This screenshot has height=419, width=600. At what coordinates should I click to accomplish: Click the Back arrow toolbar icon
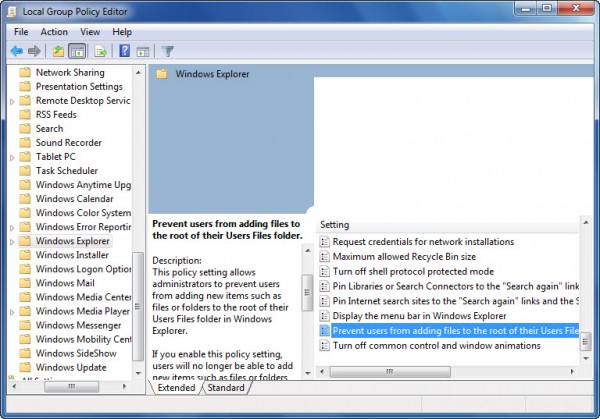[x=16, y=51]
